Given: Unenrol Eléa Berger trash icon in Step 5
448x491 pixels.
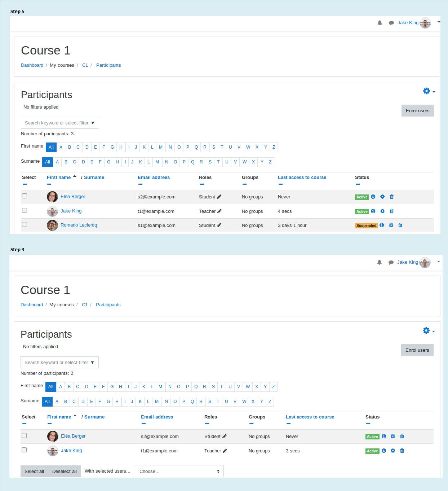Looking at the screenshot, I should pyautogui.click(x=391, y=197).
